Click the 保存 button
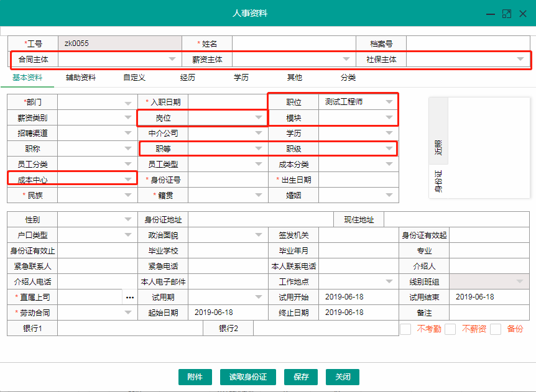Viewport: 536px width, 392px height. coord(300,377)
